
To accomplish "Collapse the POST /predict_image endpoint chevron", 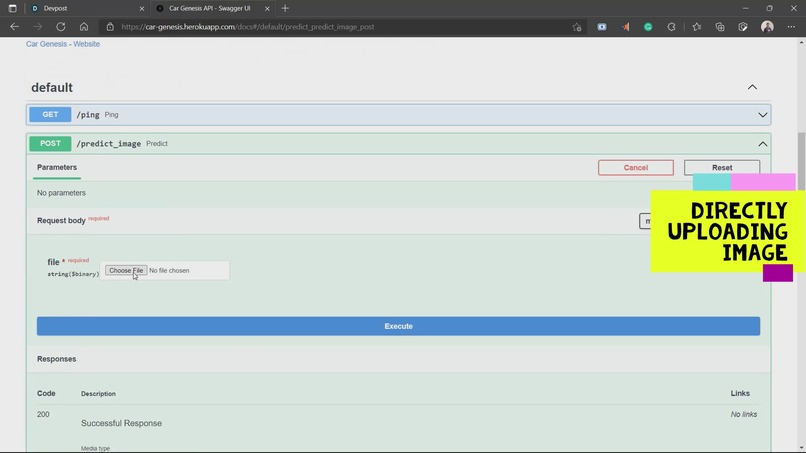I will [x=763, y=144].
